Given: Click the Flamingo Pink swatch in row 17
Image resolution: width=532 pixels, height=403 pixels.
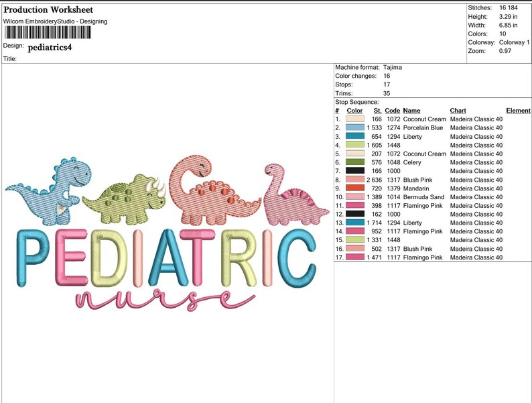Looking at the screenshot, I should (x=355, y=257).
